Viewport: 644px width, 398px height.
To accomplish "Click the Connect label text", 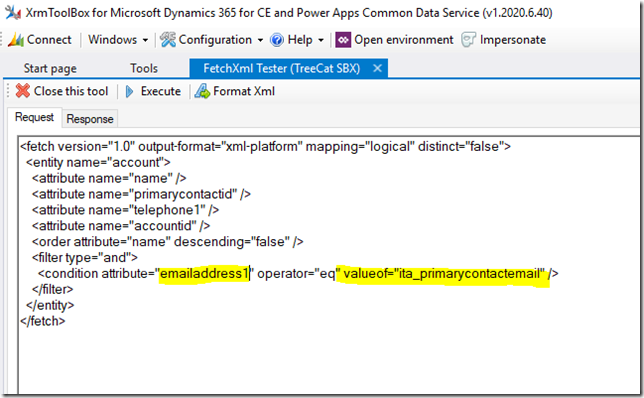I will (49, 39).
